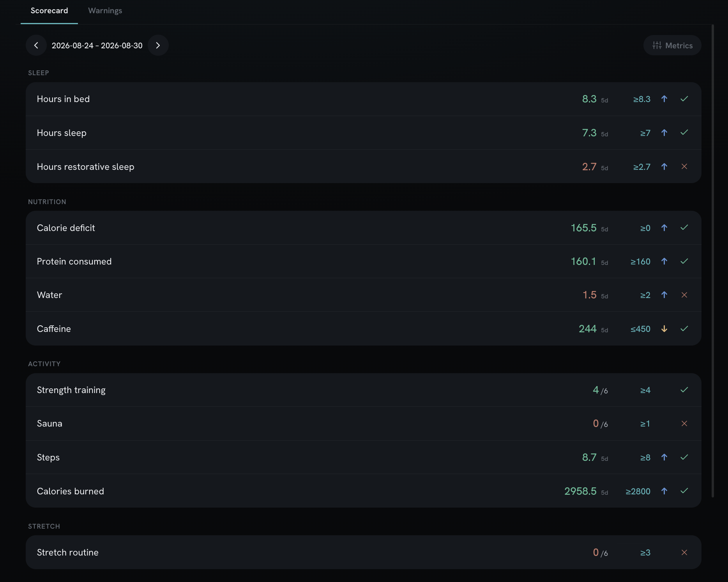The width and height of the screenshot is (728, 582).
Task: Open the Metrics settings button
Action: (672, 45)
